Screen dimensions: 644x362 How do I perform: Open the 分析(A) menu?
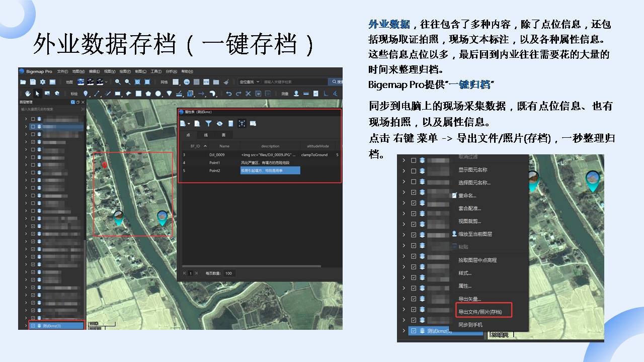point(171,71)
